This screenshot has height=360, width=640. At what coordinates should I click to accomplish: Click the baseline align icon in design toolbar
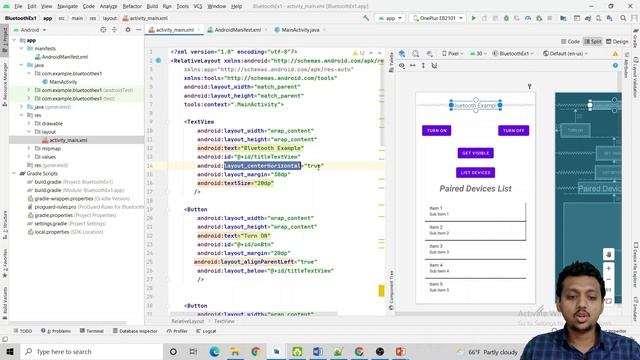click(434, 65)
